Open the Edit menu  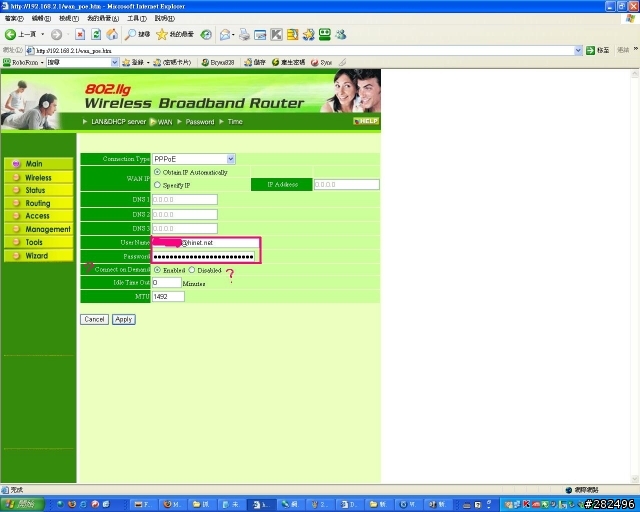tap(41, 18)
